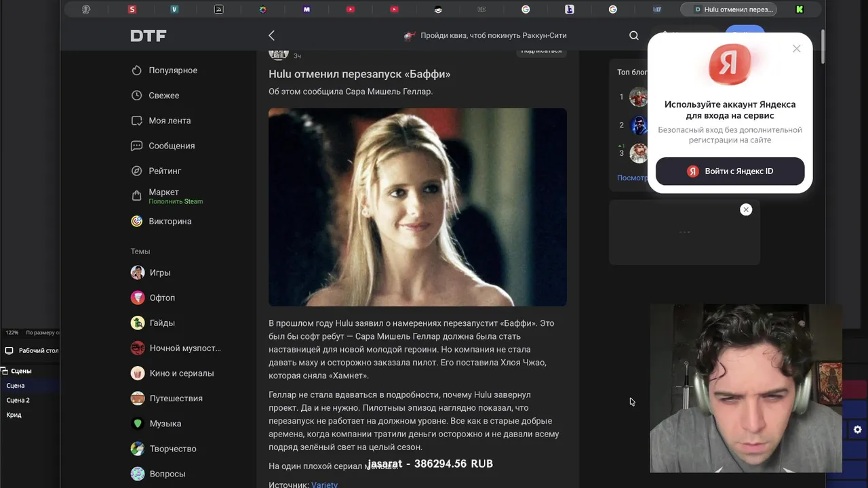Click the Buffy article image
The height and width of the screenshot is (488, 868).
[418, 207]
